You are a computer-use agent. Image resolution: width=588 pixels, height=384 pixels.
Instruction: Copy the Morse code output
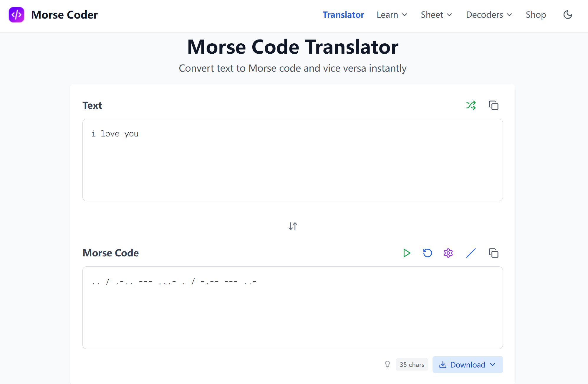pos(493,253)
